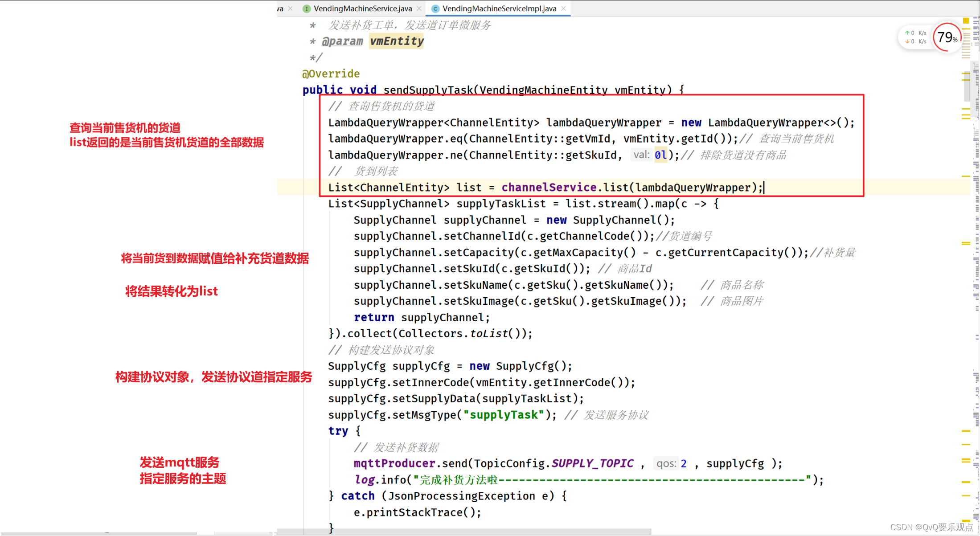Click the channelService field reference

click(549, 188)
